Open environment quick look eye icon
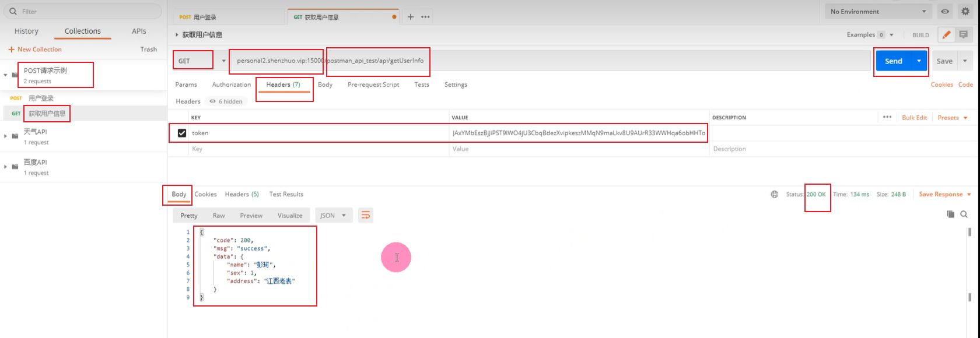 945,12
